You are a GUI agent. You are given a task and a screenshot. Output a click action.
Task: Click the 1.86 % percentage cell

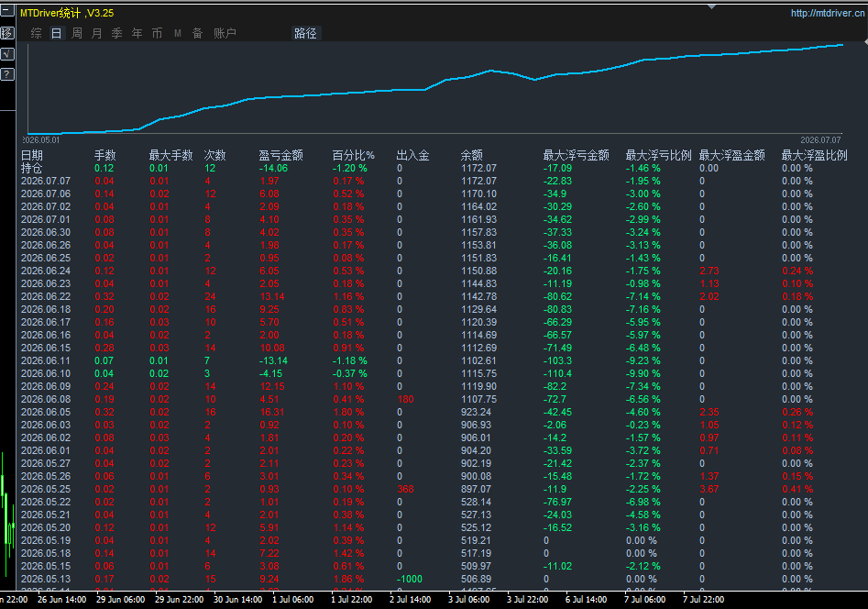pyautogui.click(x=348, y=579)
